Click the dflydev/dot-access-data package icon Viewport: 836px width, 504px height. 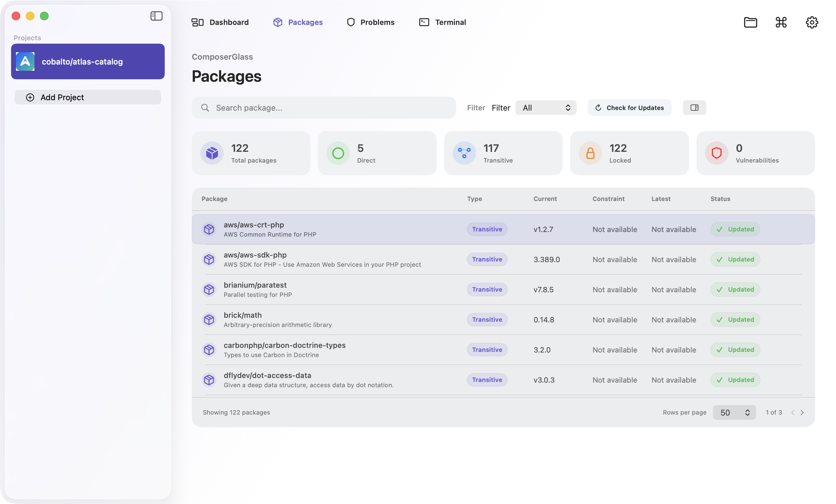tap(209, 380)
